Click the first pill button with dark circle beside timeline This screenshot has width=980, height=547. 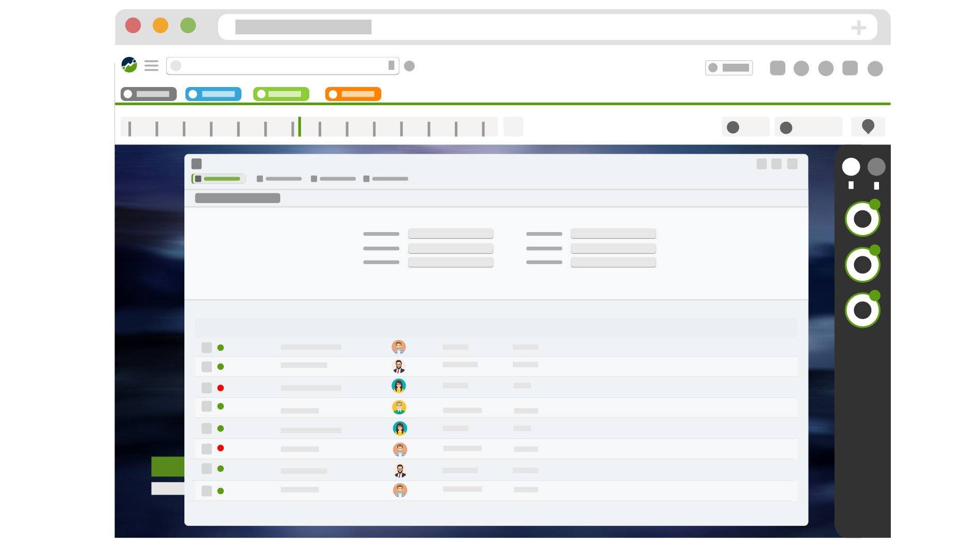point(745,127)
